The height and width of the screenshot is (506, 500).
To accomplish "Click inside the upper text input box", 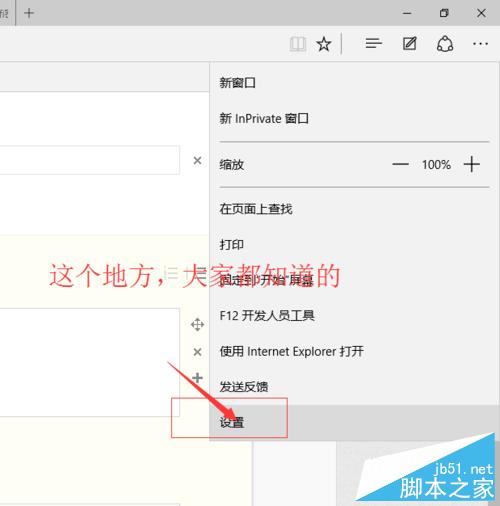I will (x=90, y=160).
